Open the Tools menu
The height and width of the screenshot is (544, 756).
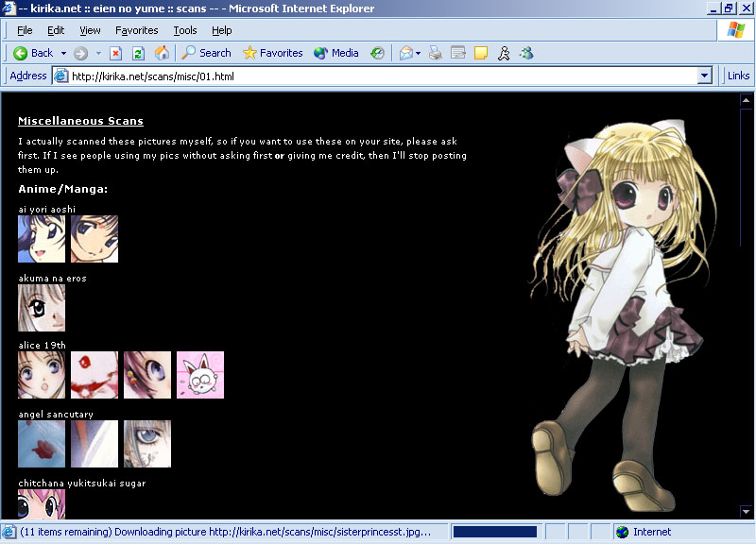click(x=184, y=30)
